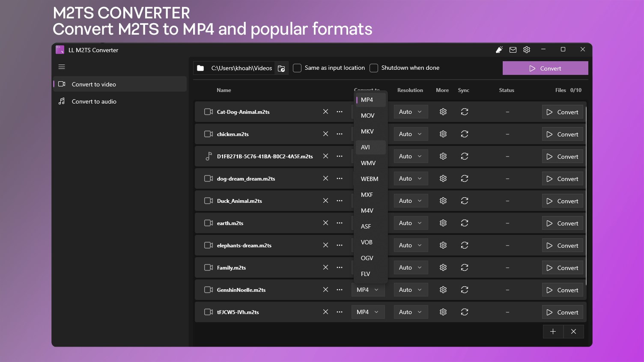Remove dog-dream_dream.m2ts with its X icon

coord(325,178)
